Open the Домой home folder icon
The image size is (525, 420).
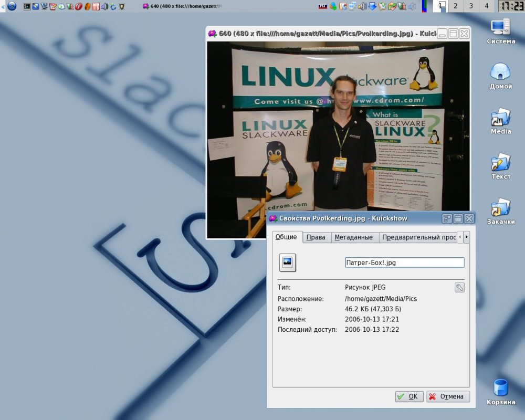point(501,77)
